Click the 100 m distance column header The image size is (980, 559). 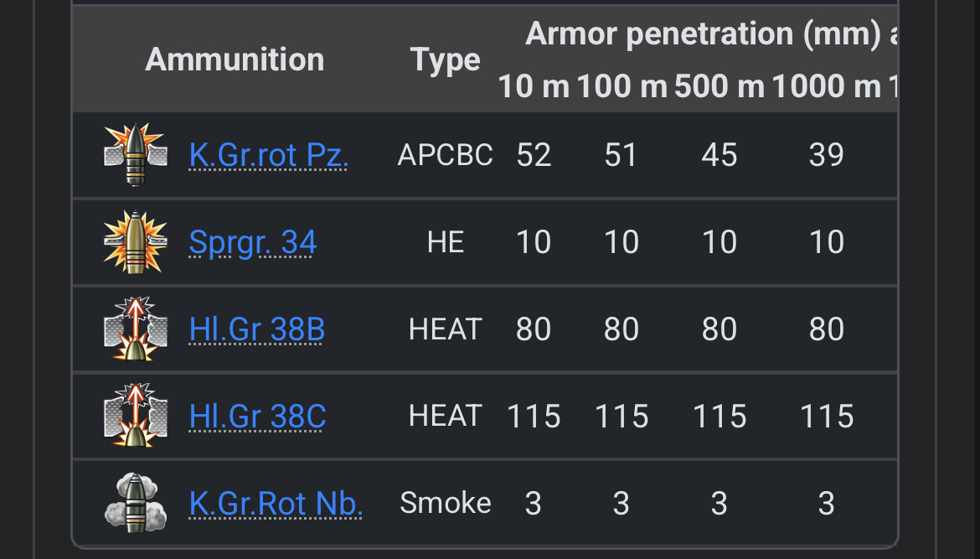coord(622,86)
